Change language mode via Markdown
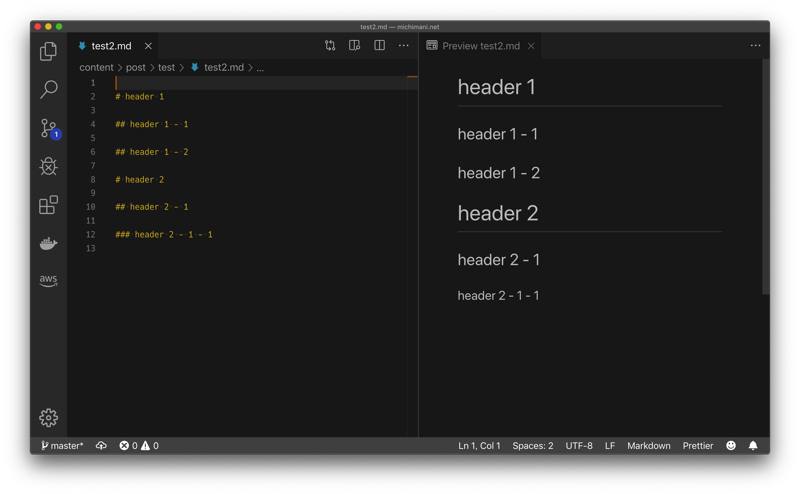This screenshot has width=800, height=494. pyautogui.click(x=649, y=446)
